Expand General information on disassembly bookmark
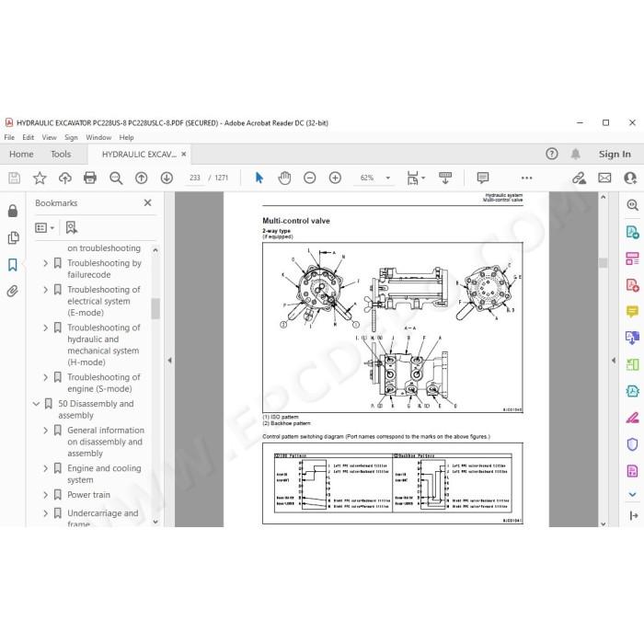Screen dimensions: 644x644 (46, 431)
